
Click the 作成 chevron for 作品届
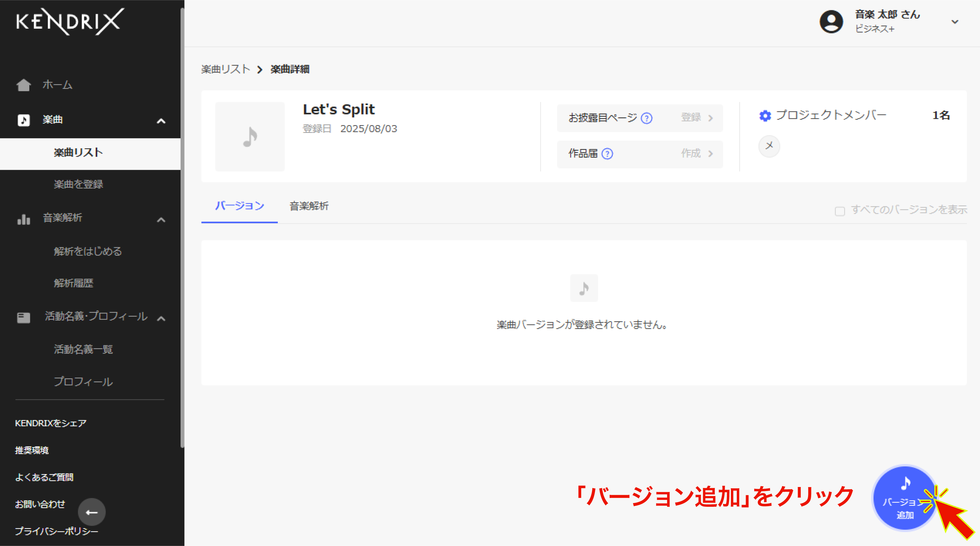coord(710,154)
